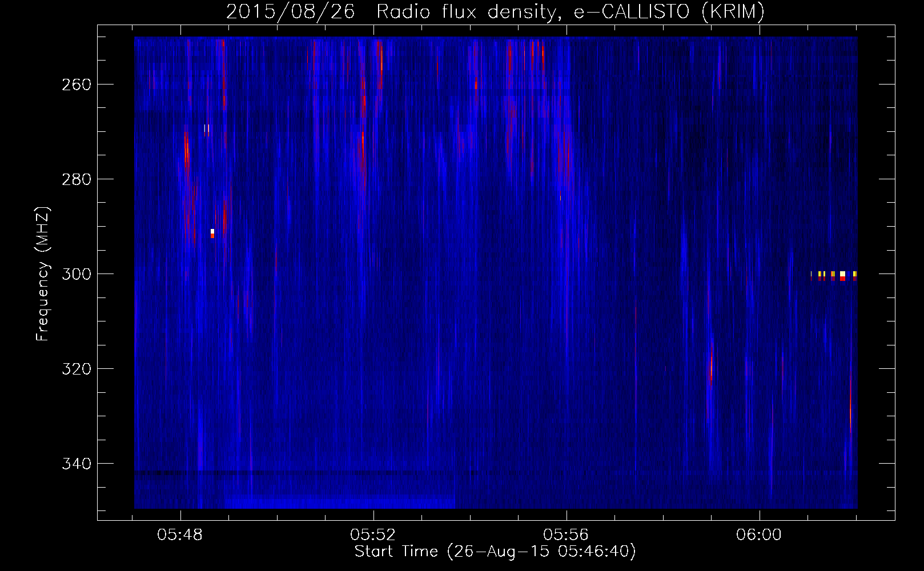Select the 300 frequency tick label

pos(77,274)
